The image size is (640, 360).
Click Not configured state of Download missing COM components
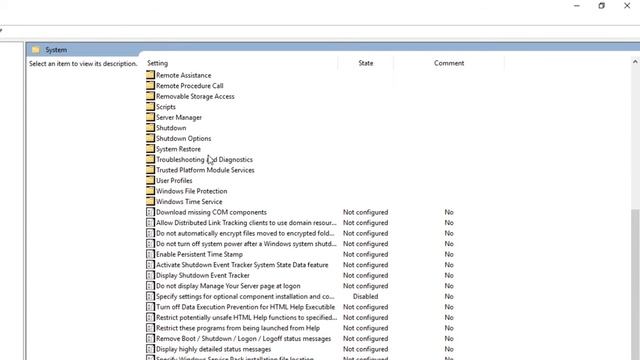[x=365, y=212]
